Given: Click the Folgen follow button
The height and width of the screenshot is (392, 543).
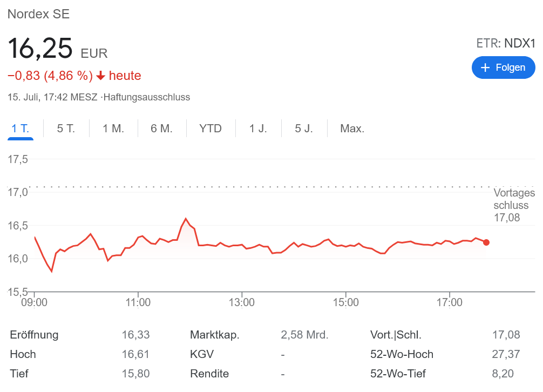Looking at the screenshot, I should (x=503, y=67).
